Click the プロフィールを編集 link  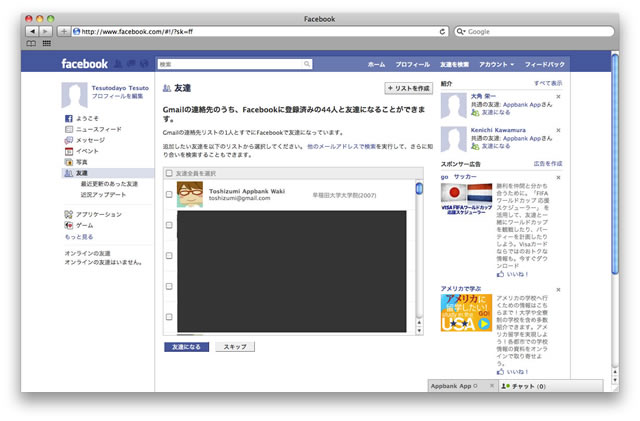117,96
